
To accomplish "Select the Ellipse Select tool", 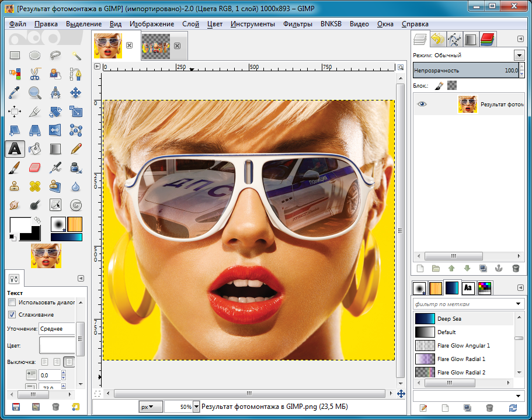I will point(35,55).
